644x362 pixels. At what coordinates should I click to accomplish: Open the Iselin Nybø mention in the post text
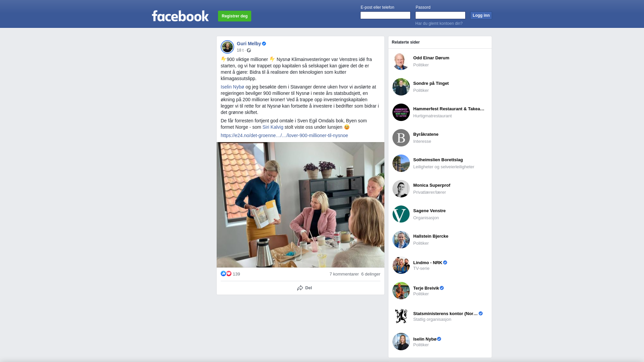(232, 87)
